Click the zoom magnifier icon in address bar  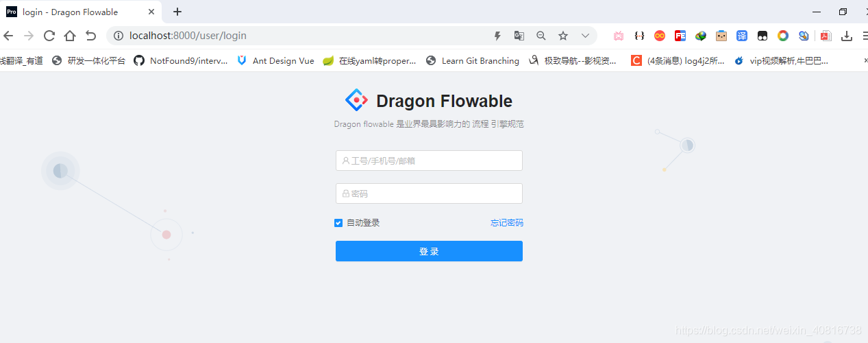(x=541, y=36)
